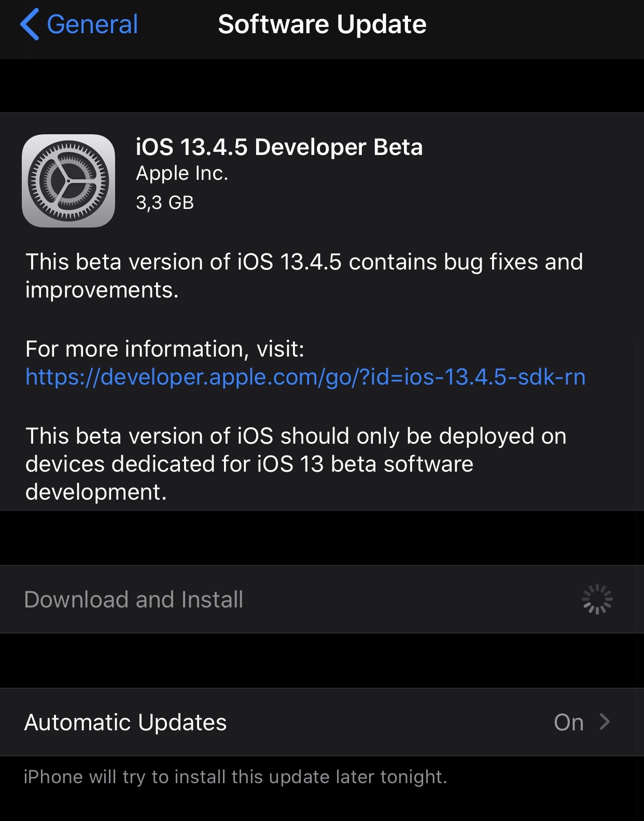Tap 'devices dedicated for iOS 13 beta software' line
Screen dimensions: 644x821
(x=249, y=464)
